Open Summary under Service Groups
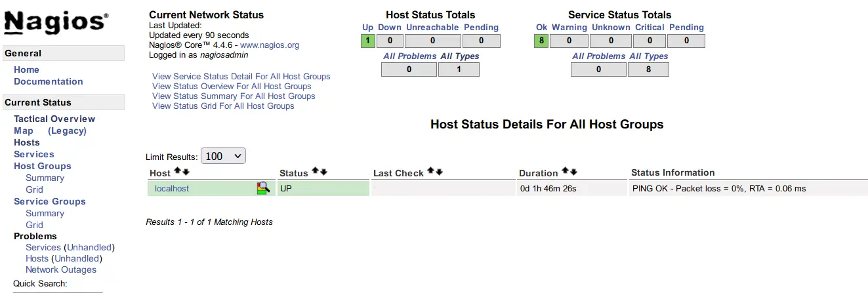The height and width of the screenshot is (293, 868). pos(45,213)
